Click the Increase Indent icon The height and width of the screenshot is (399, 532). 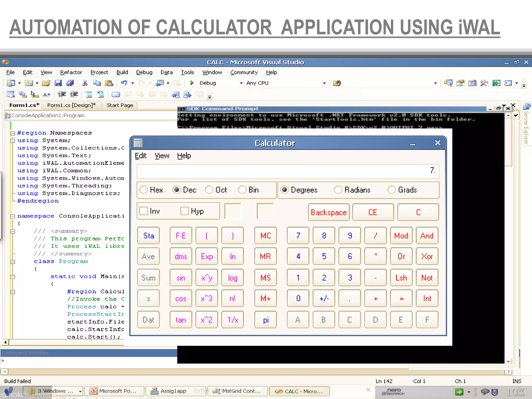[74, 95]
